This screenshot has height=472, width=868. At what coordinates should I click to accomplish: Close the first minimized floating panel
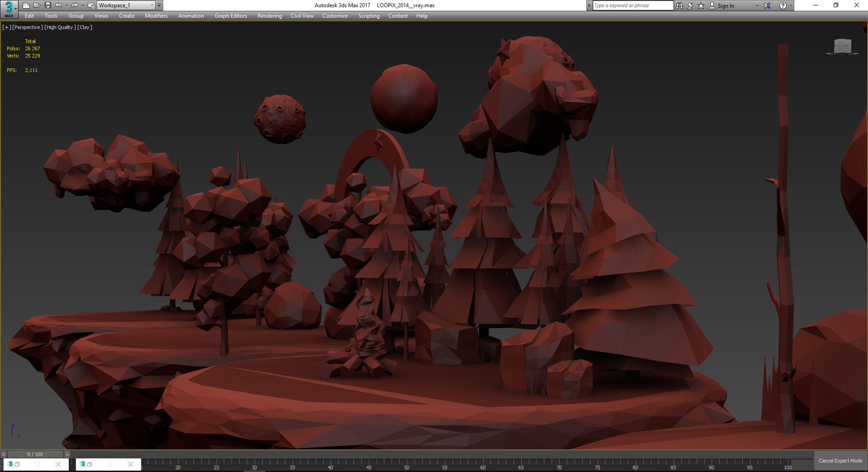click(58, 464)
